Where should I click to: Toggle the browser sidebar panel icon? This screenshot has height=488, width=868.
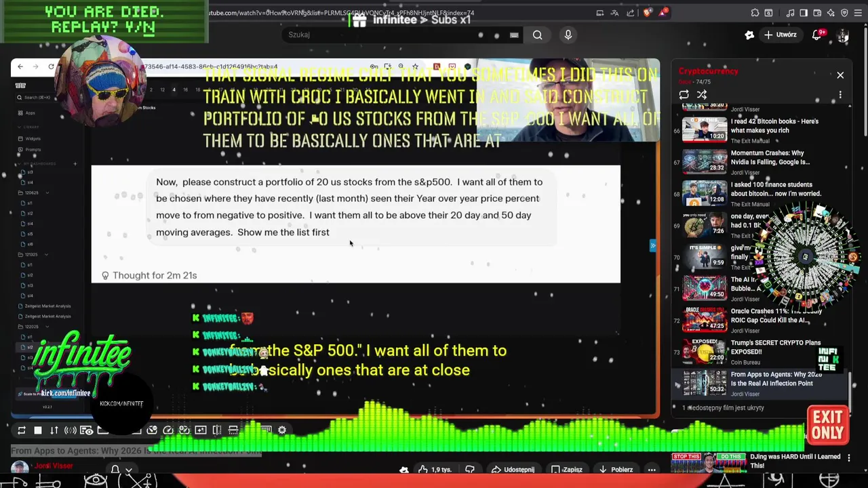pos(804,12)
